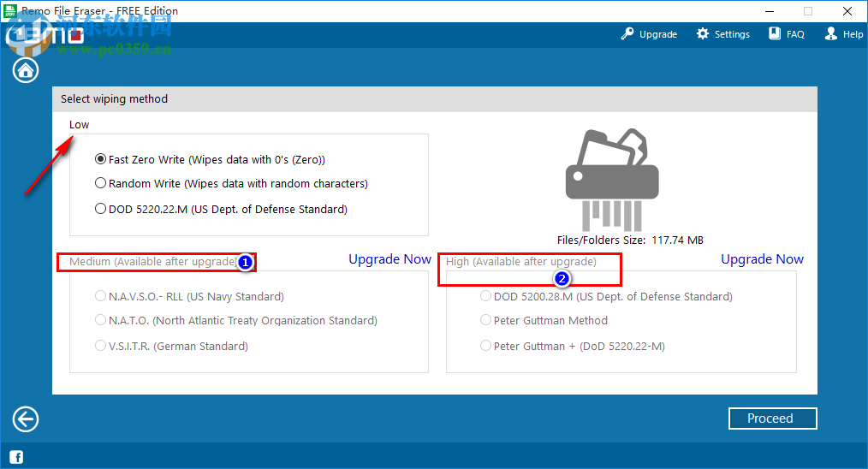The height and width of the screenshot is (469, 868).
Task: Click the Help person icon
Action: pyautogui.click(x=831, y=33)
